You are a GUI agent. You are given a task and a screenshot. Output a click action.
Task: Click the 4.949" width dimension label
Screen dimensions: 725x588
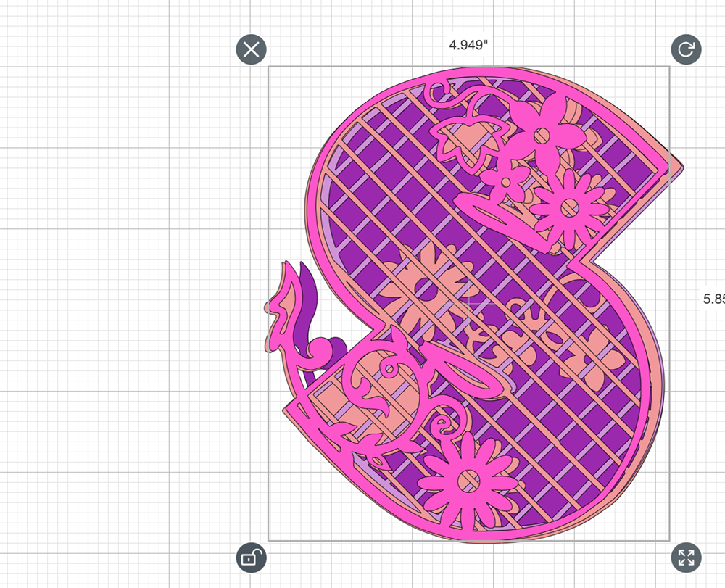(x=468, y=45)
